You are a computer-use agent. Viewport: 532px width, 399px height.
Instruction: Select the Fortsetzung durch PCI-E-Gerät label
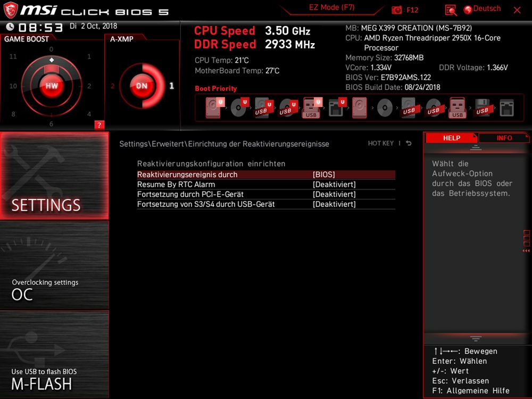(190, 194)
